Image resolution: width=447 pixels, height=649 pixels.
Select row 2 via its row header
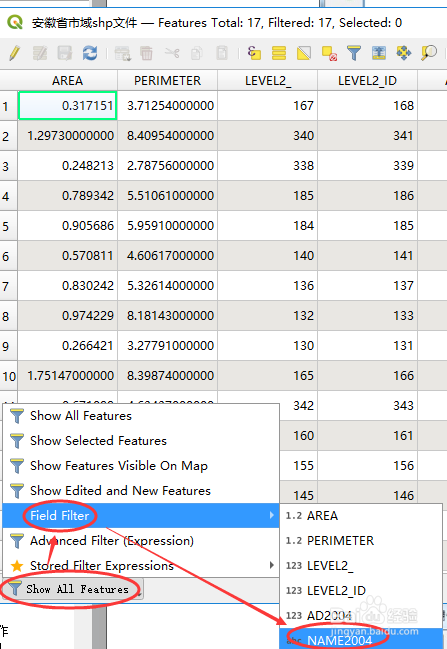[x=8, y=136]
